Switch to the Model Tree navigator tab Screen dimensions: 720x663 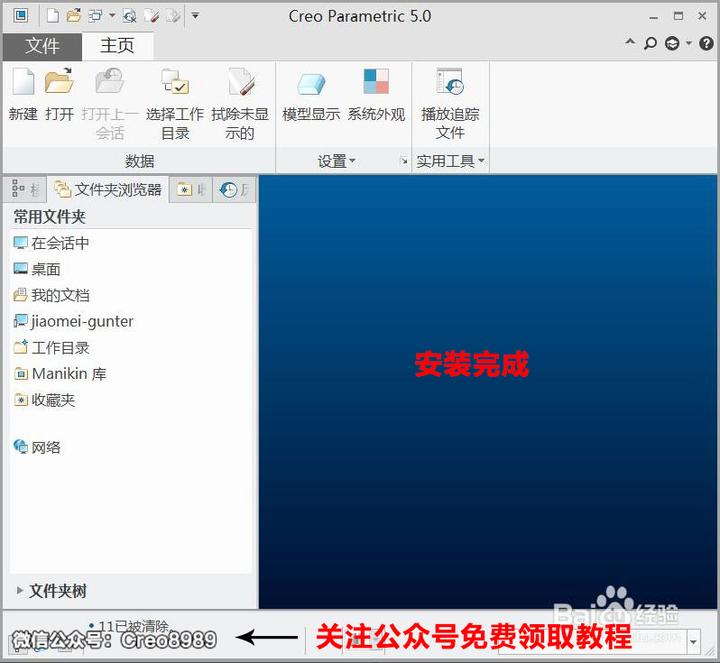pyautogui.click(x=25, y=189)
